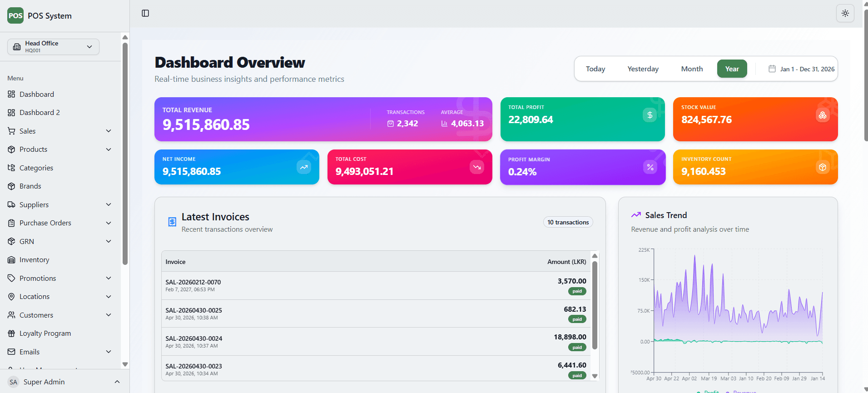Click the Latest Invoices receipt icon
The width and height of the screenshot is (868, 393).
[x=172, y=222]
